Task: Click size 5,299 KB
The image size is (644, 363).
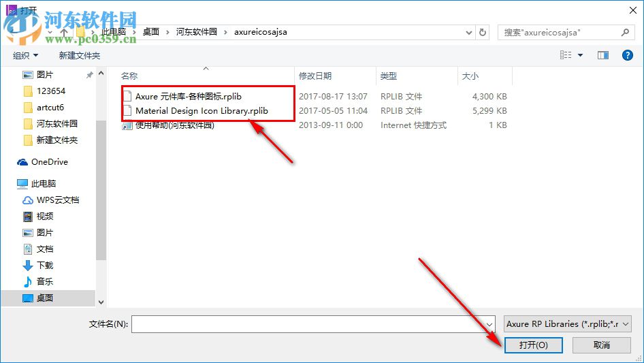Action: 489,110
